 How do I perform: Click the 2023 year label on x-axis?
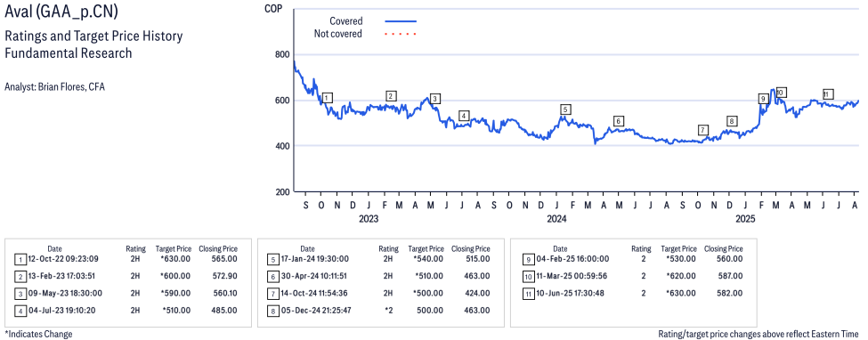(369, 219)
